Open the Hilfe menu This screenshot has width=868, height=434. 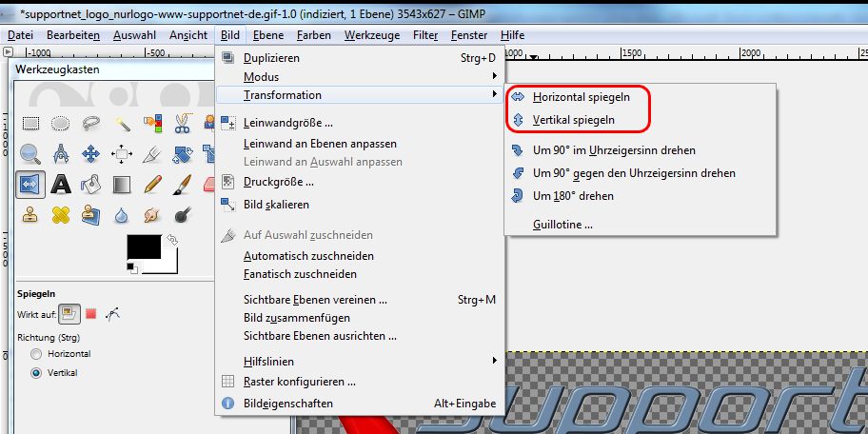tap(512, 35)
